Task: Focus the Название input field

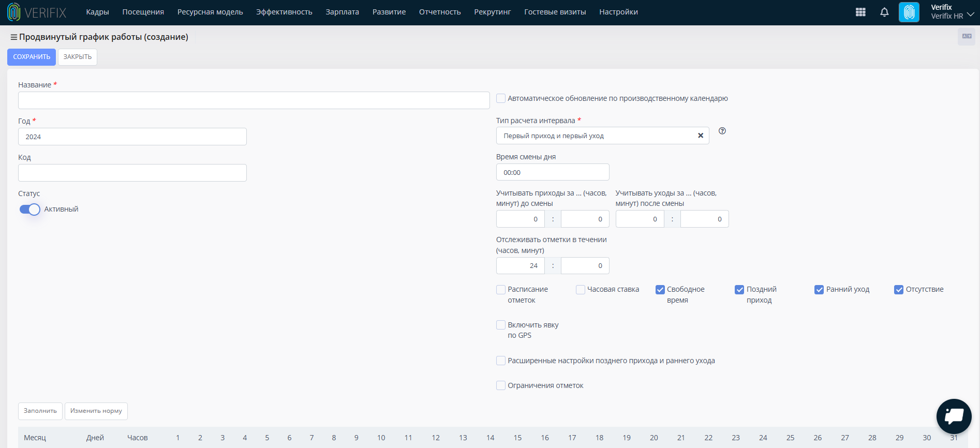Action: pyautogui.click(x=254, y=100)
